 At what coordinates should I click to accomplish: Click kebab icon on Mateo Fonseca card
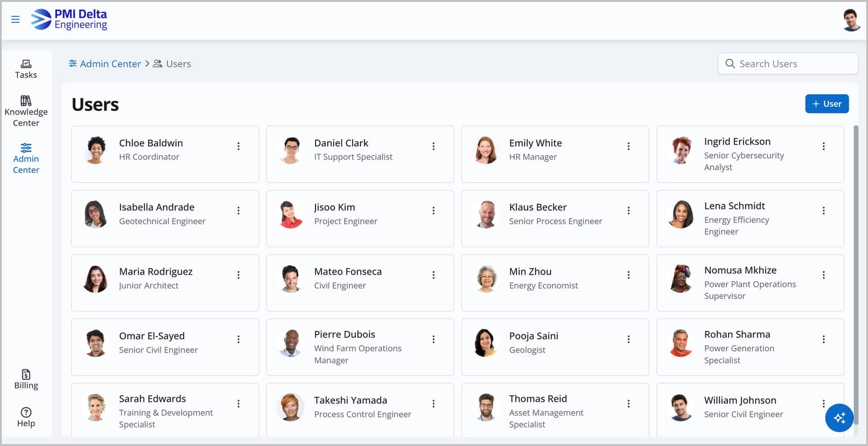point(433,275)
